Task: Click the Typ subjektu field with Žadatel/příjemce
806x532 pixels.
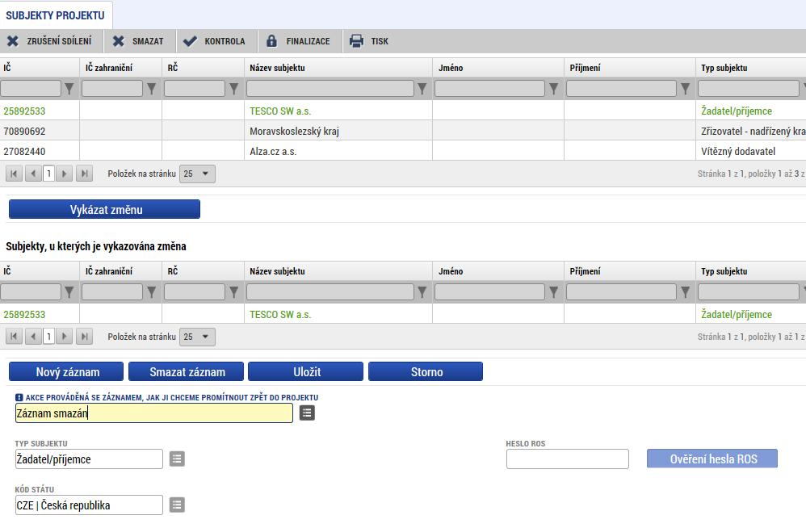Action: click(x=89, y=459)
